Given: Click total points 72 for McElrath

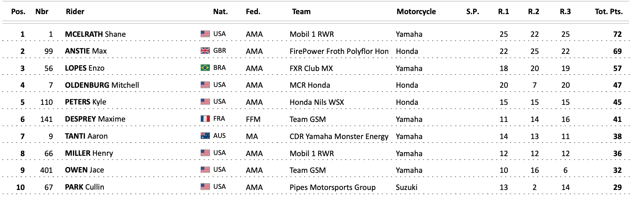Looking at the screenshot, I should point(617,34).
